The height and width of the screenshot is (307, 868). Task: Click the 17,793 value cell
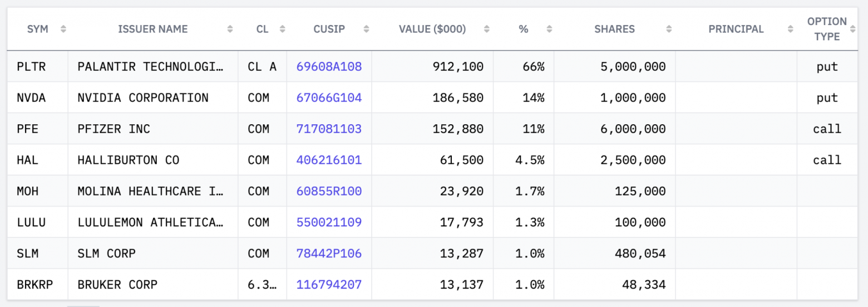432,222
